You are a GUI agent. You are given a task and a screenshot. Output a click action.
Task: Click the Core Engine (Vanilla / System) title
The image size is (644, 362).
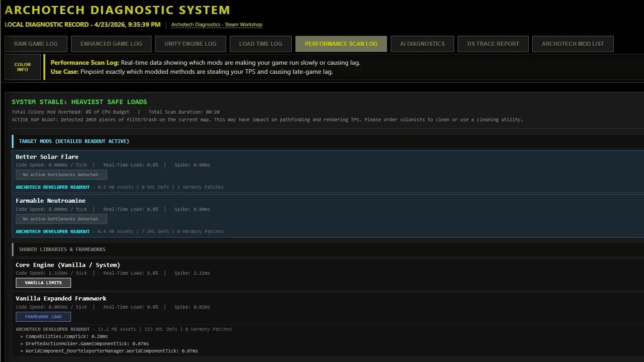pos(67,265)
